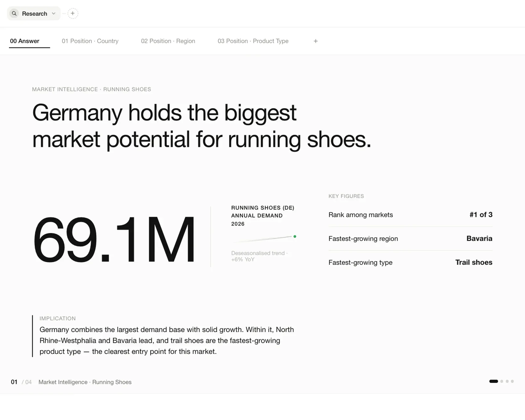
Task: Select the 00 Answer tab
Action: point(25,41)
